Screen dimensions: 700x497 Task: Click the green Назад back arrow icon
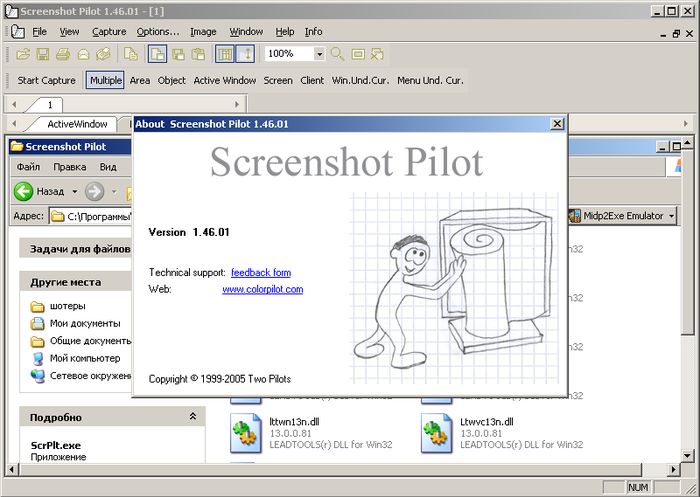pos(23,192)
